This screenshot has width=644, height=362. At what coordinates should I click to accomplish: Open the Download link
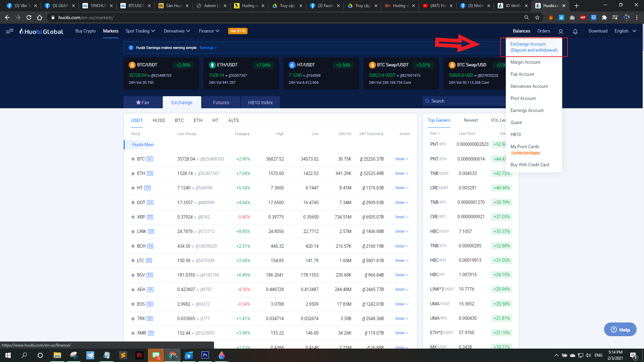598,31
